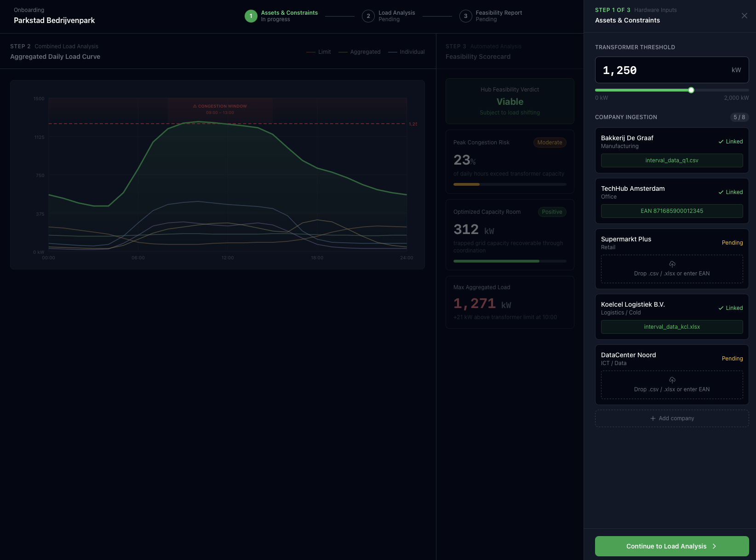
Task: Click transformer threshold kW input field
Action: click(672, 70)
